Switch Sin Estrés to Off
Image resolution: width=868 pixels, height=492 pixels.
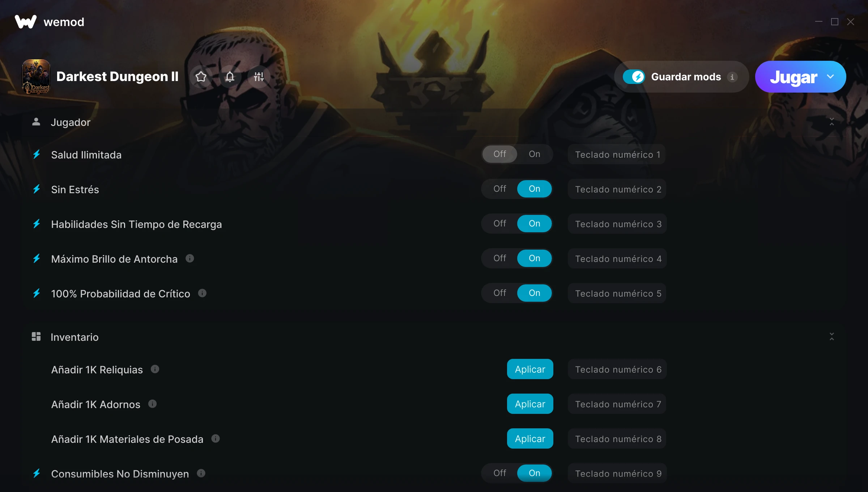(x=500, y=189)
